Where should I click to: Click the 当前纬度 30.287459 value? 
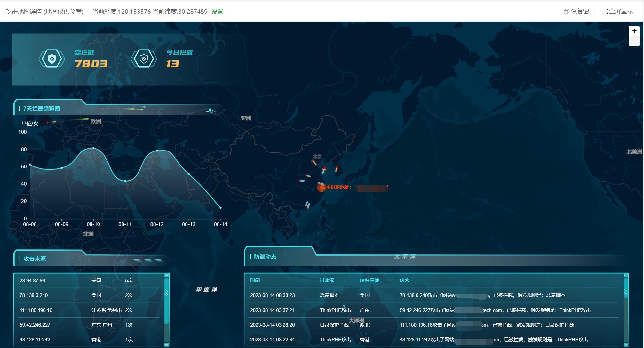pyautogui.click(x=193, y=12)
